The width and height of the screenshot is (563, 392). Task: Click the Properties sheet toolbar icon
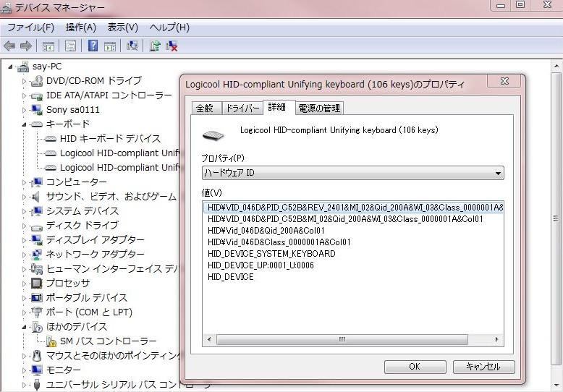tap(71, 46)
